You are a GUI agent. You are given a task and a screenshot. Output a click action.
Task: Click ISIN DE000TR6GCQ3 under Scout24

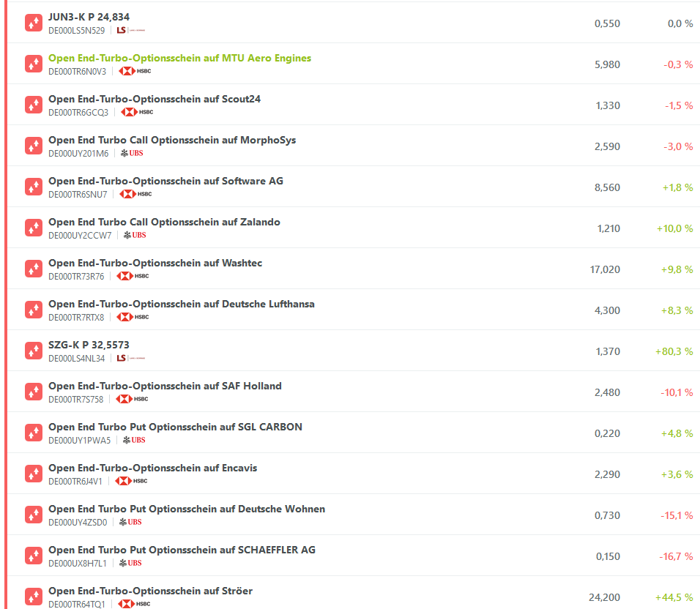(x=78, y=113)
